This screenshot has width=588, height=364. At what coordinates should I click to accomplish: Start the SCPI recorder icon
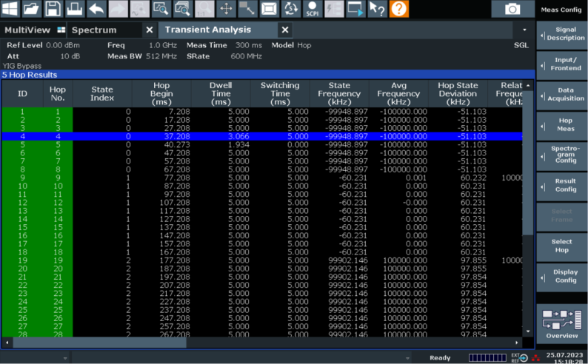(x=313, y=9)
